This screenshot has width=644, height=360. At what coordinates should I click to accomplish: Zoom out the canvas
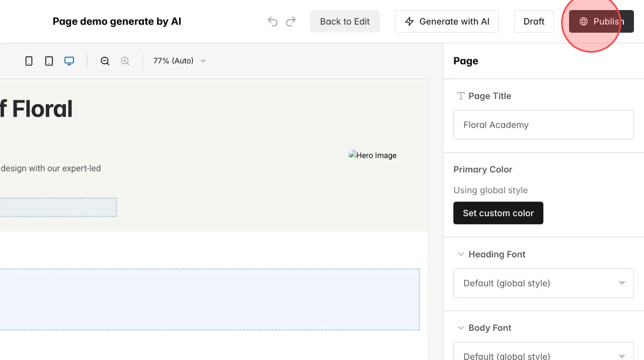105,61
